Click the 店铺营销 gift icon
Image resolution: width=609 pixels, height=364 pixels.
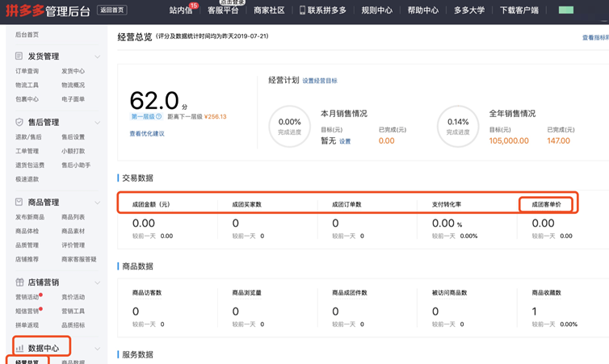tap(19, 282)
